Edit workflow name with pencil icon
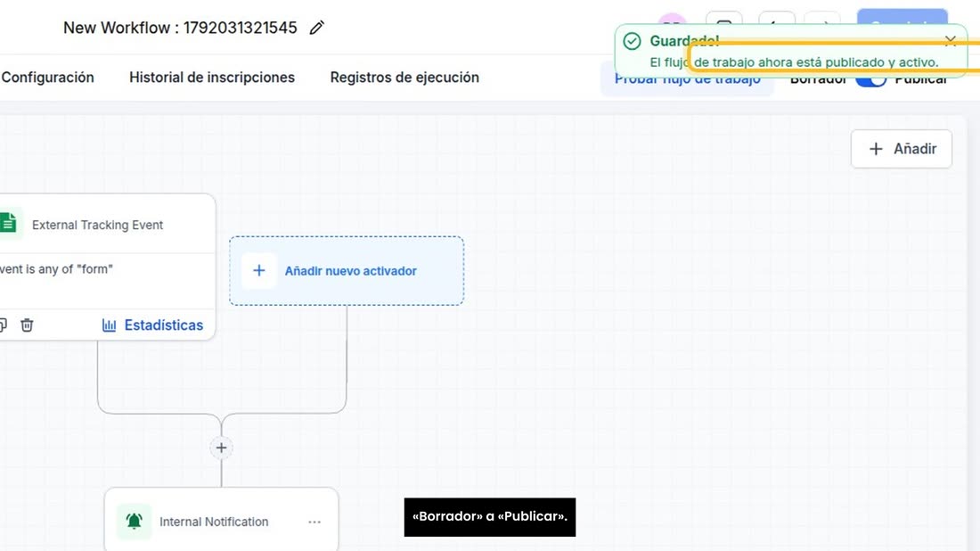The width and height of the screenshot is (980, 551). pos(317,28)
